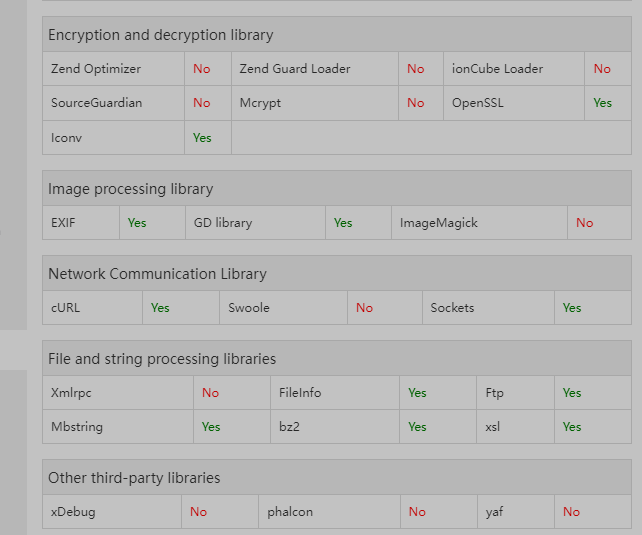Click the GD library label

223,223
